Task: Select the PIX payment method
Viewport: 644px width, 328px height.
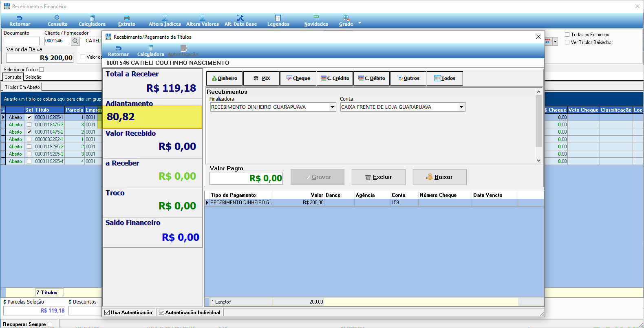Action: pyautogui.click(x=262, y=78)
